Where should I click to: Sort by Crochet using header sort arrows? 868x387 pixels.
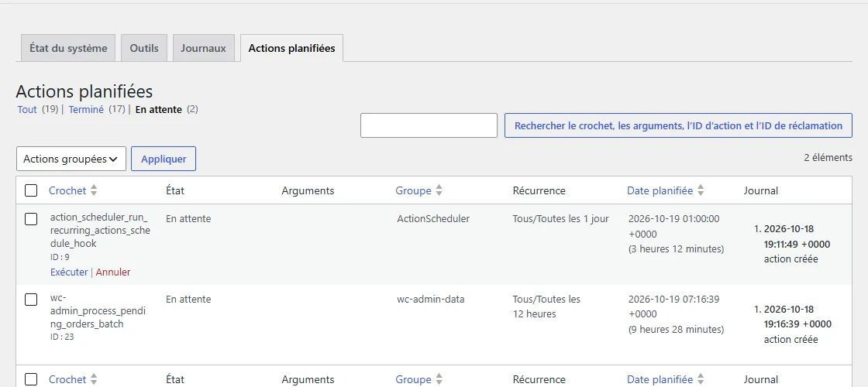tap(94, 190)
